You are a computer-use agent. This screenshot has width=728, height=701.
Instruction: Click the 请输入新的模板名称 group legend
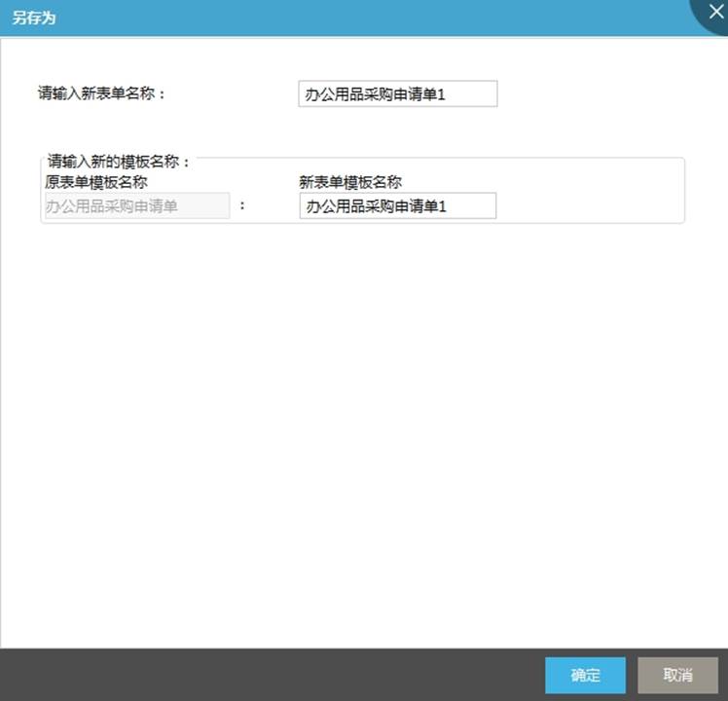click(118, 161)
